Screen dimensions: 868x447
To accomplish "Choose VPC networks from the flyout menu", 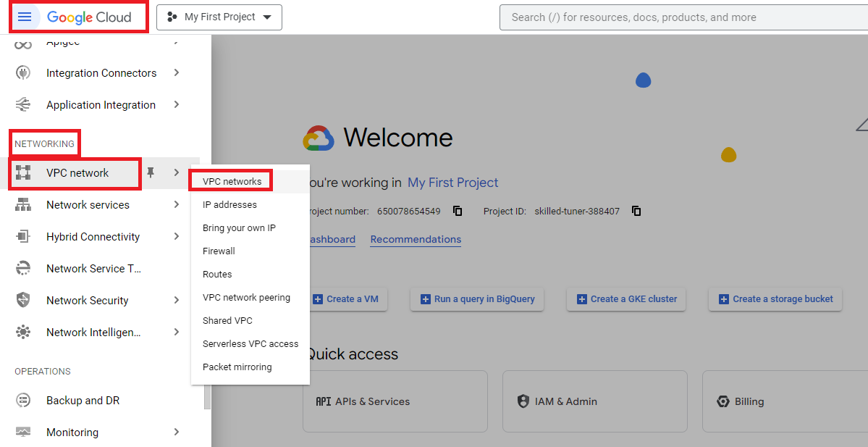I will pyautogui.click(x=232, y=181).
